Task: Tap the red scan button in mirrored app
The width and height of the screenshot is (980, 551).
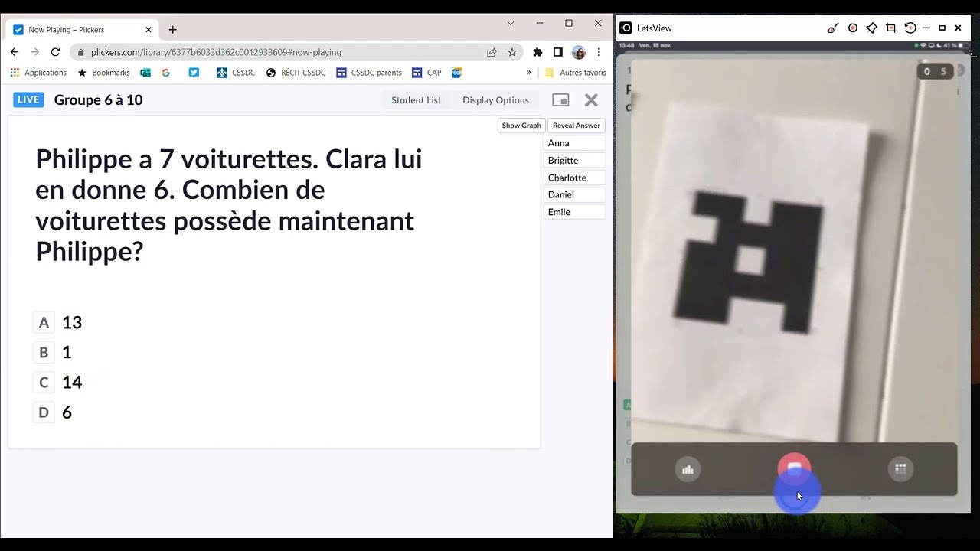Action: 794,468
